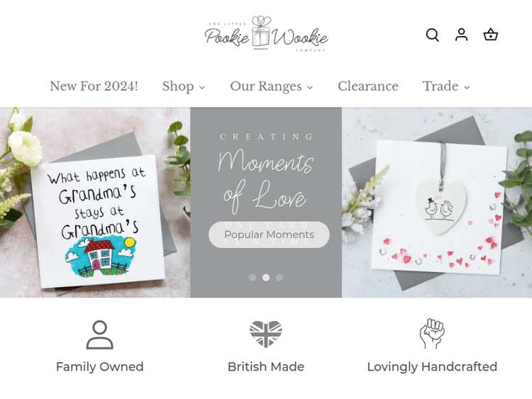Click the Pookie Wookie logo

click(266, 34)
